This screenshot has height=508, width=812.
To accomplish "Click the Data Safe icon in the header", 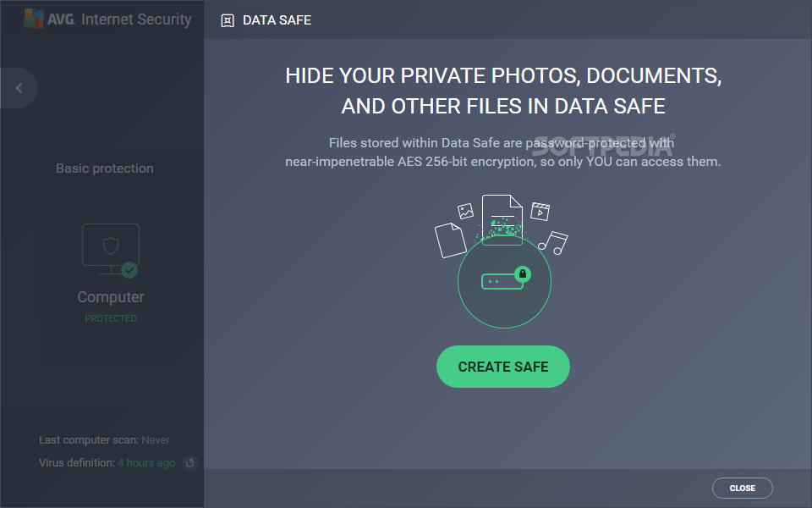I will click(228, 20).
